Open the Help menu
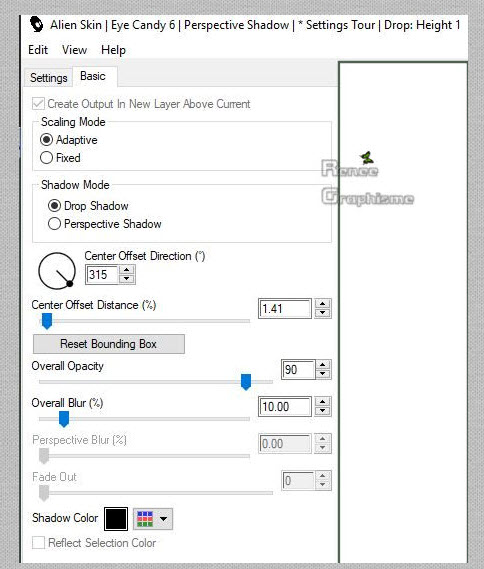This screenshot has width=484, height=569. [x=114, y=50]
